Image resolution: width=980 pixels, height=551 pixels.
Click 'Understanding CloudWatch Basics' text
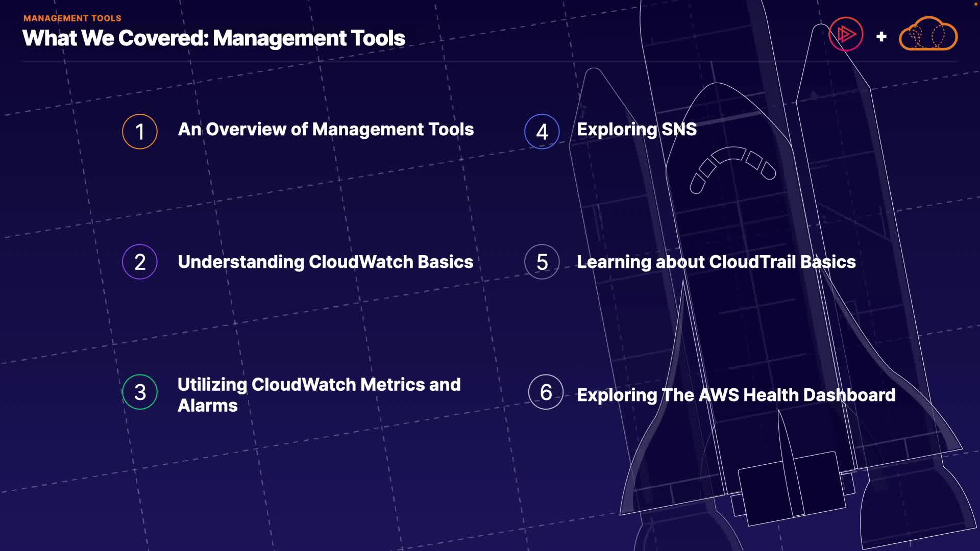point(325,262)
